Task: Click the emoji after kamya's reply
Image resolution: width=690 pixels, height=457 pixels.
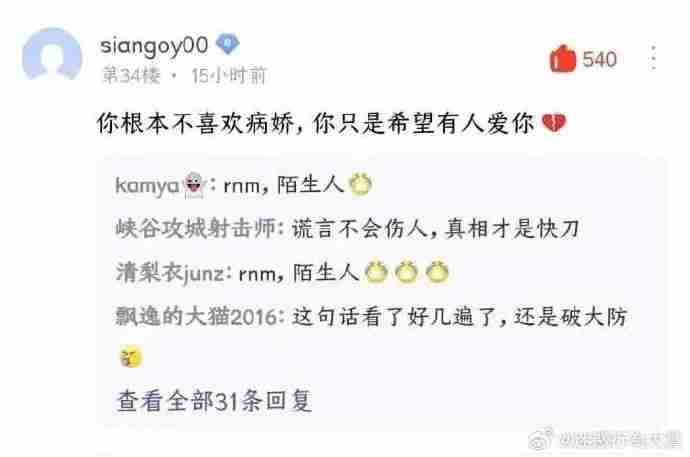Action: [360, 184]
